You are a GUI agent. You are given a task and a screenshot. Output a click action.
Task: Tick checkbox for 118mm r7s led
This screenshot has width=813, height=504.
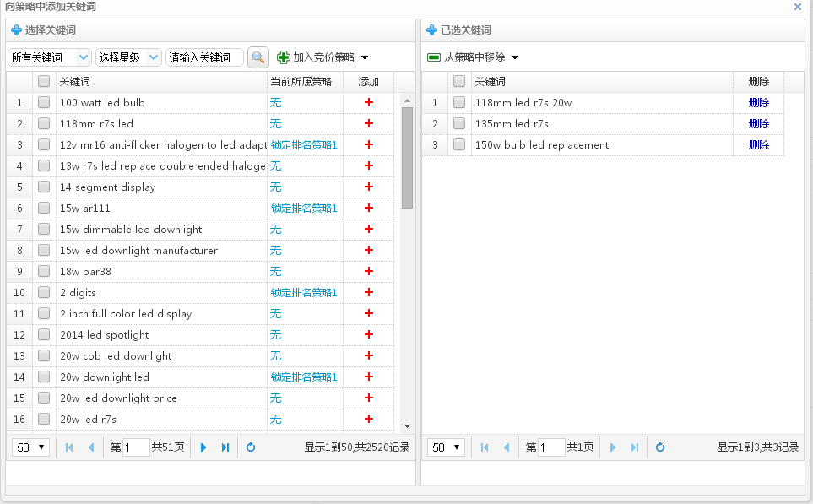(x=44, y=124)
